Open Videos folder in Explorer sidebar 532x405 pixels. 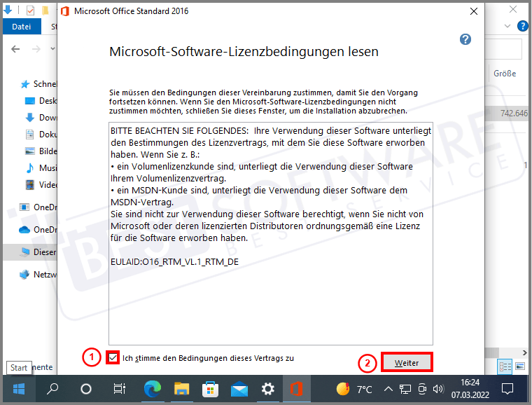click(x=41, y=185)
